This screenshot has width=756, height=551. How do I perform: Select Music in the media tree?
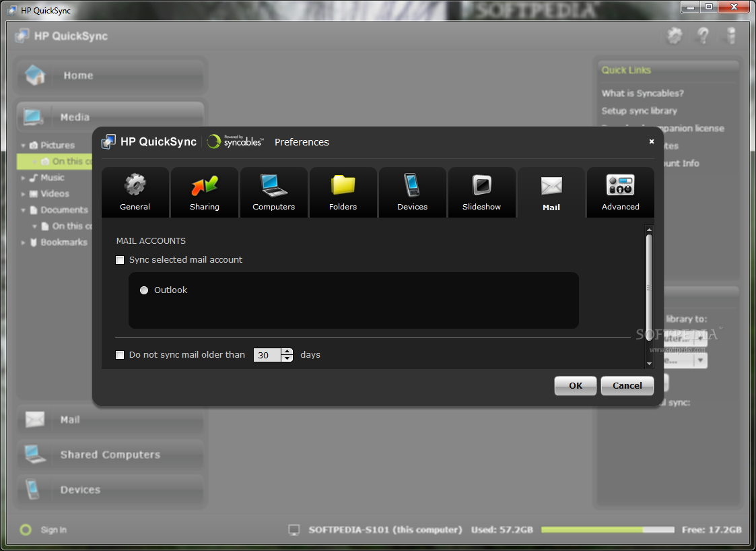[x=52, y=178]
